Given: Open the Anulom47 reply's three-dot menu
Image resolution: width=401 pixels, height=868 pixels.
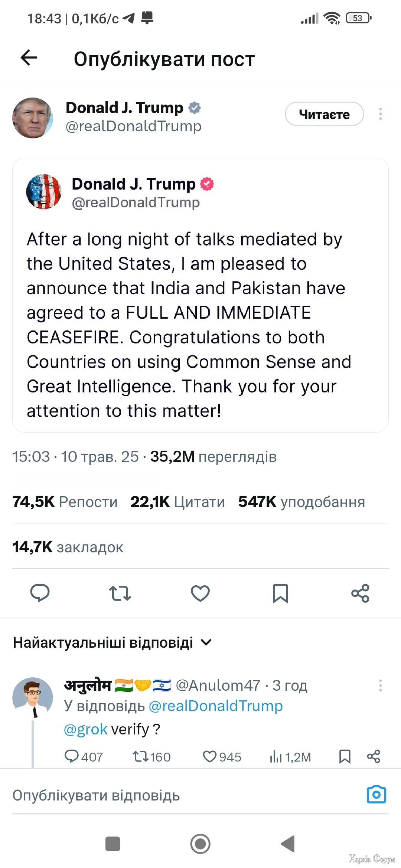Looking at the screenshot, I should click(x=380, y=685).
